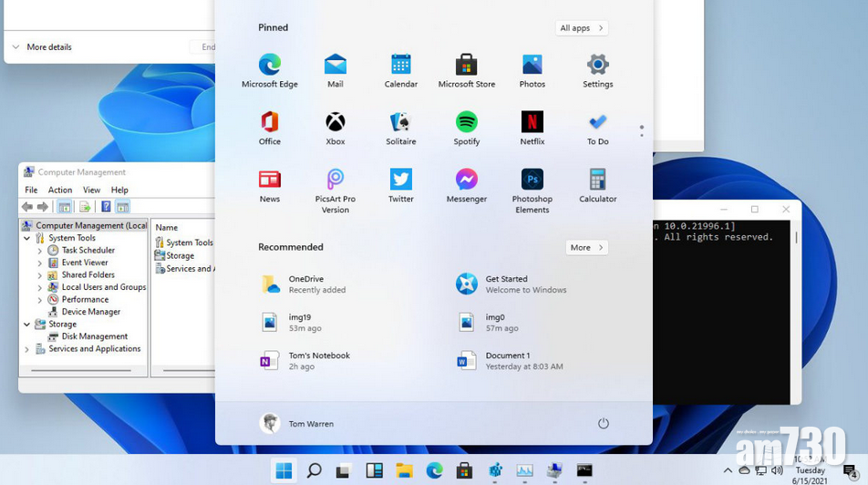The width and height of the screenshot is (868, 485).
Task: Open the notification center icon
Action: click(x=851, y=471)
